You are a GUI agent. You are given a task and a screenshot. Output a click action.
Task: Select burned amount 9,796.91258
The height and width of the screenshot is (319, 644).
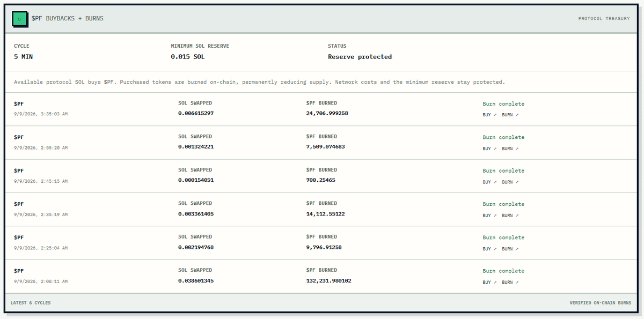click(324, 247)
